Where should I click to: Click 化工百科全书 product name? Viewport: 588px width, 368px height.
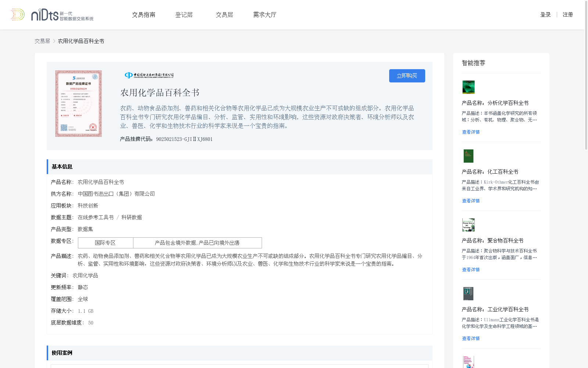coord(503,172)
